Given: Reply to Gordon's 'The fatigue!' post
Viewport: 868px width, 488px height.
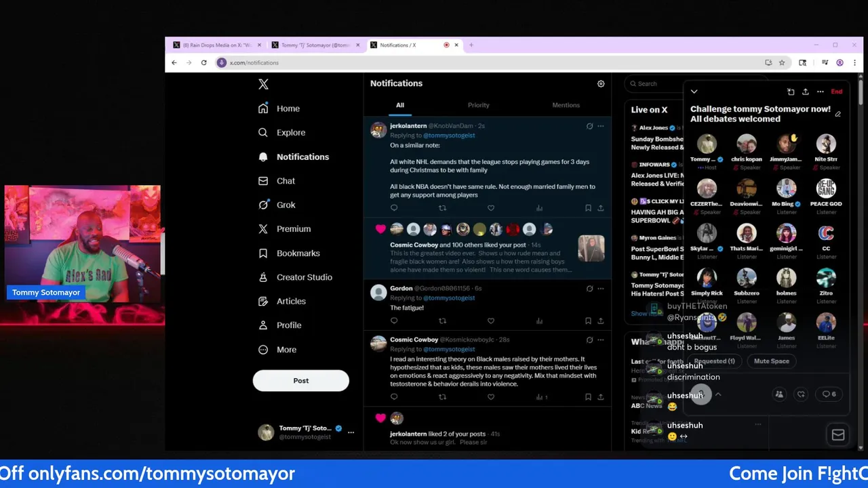Looking at the screenshot, I should pos(394,321).
